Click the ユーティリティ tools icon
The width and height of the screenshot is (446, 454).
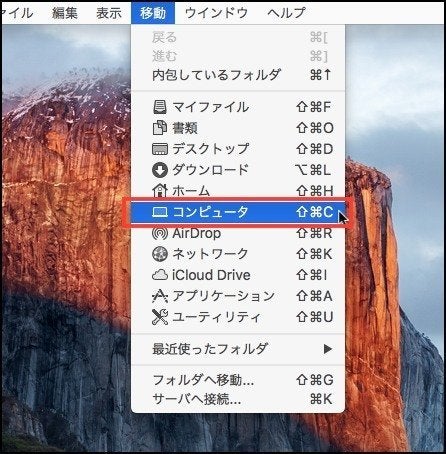(x=160, y=317)
